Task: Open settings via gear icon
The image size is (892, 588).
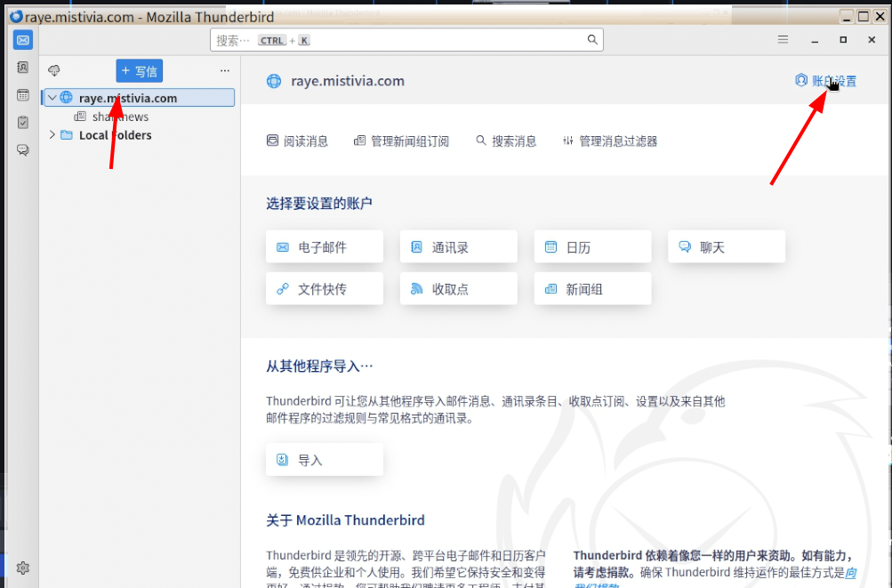Action: click(x=23, y=568)
